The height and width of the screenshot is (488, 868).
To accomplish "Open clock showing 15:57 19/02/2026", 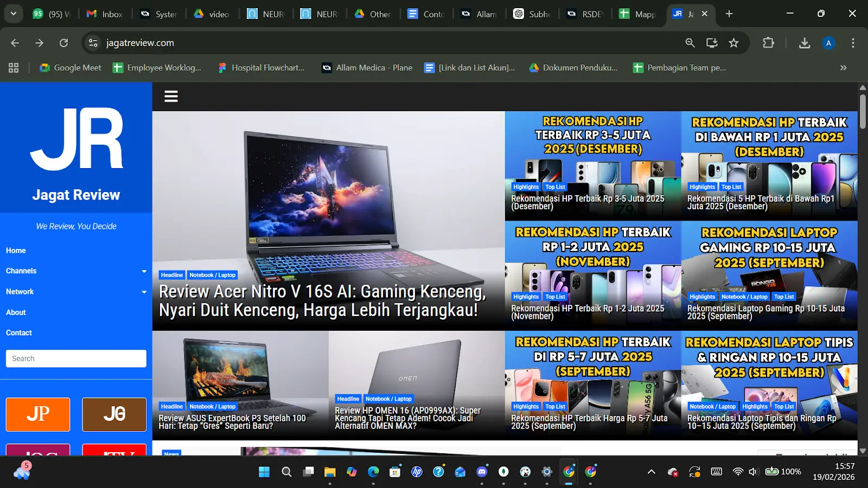I will pos(834,472).
